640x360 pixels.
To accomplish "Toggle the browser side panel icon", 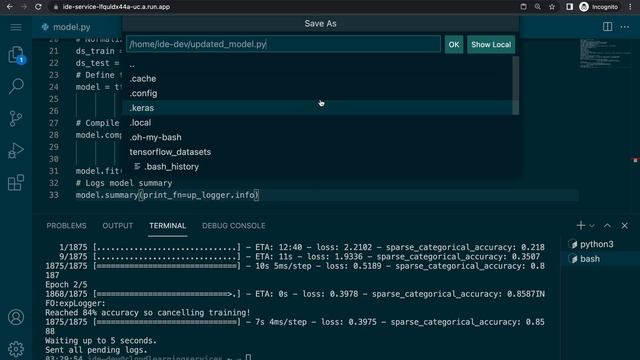I will tap(569, 7).
